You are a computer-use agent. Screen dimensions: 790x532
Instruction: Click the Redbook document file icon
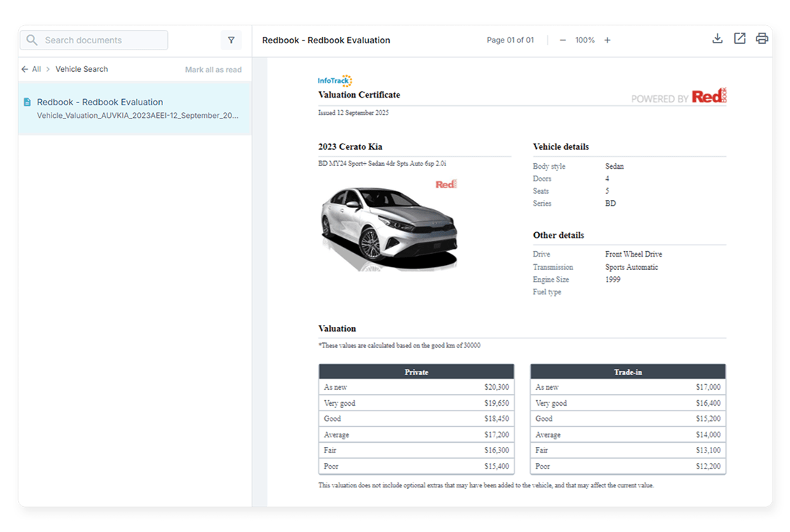tap(27, 102)
